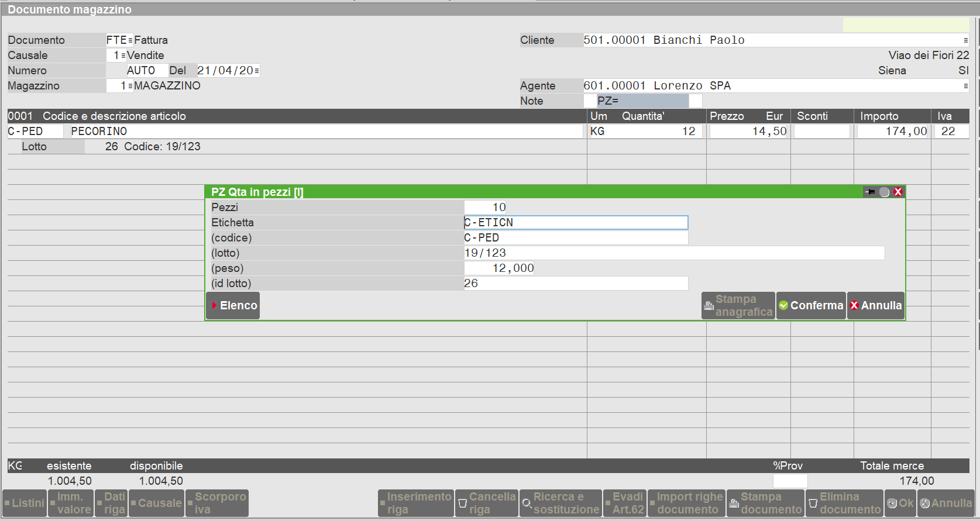
Task: Pin the PZ Qta in pezzi dialog
Action: pyautogui.click(x=870, y=192)
